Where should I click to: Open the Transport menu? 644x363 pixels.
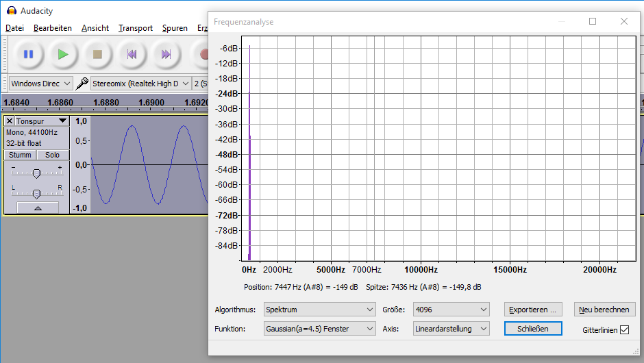click(x=136, y=28)
